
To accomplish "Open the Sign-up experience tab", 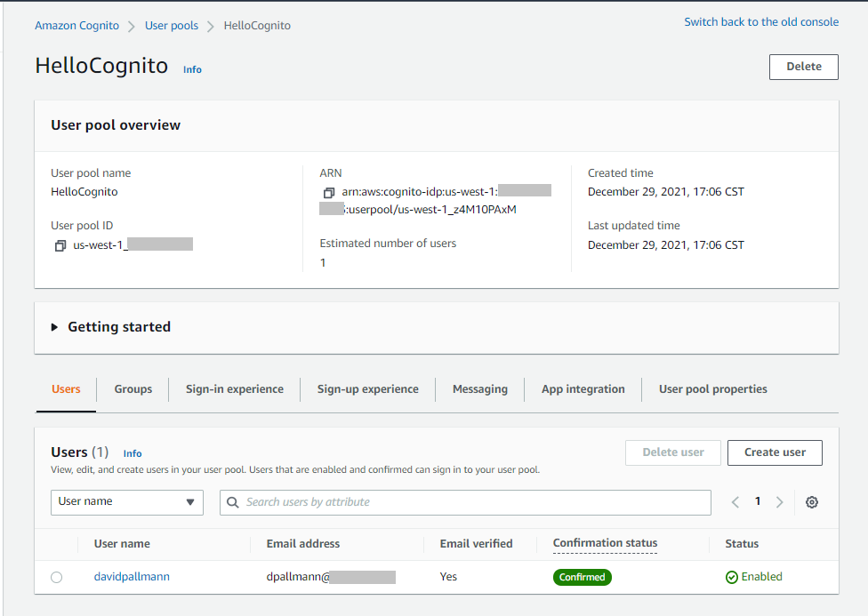I will 367,389.
